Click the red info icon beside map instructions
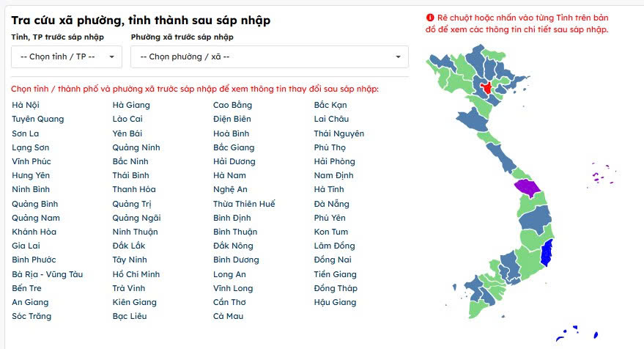Image resolution: width=644 pixels, height=349 pixels. (430, 18)
